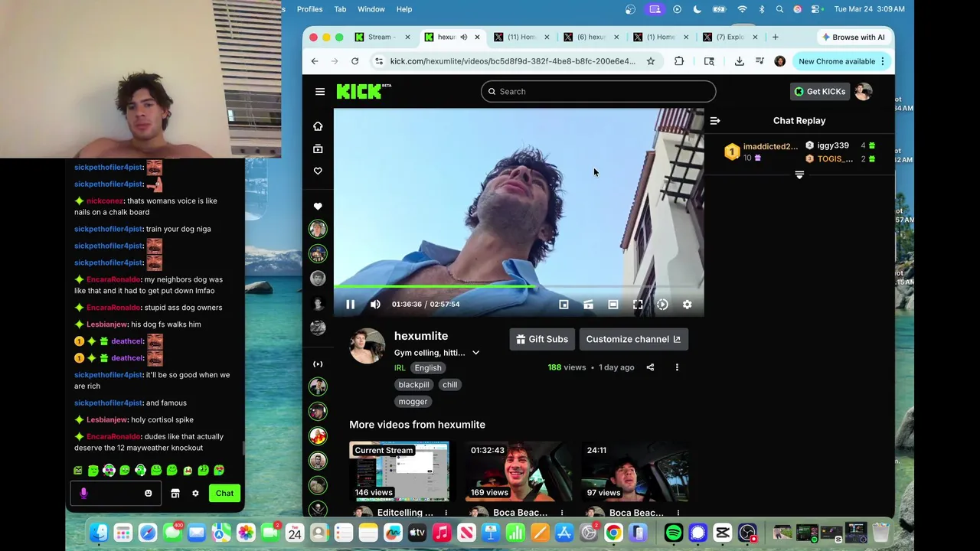Enter fullscreen in the video player
Screen dimensions: 980x551
point(638,305)
